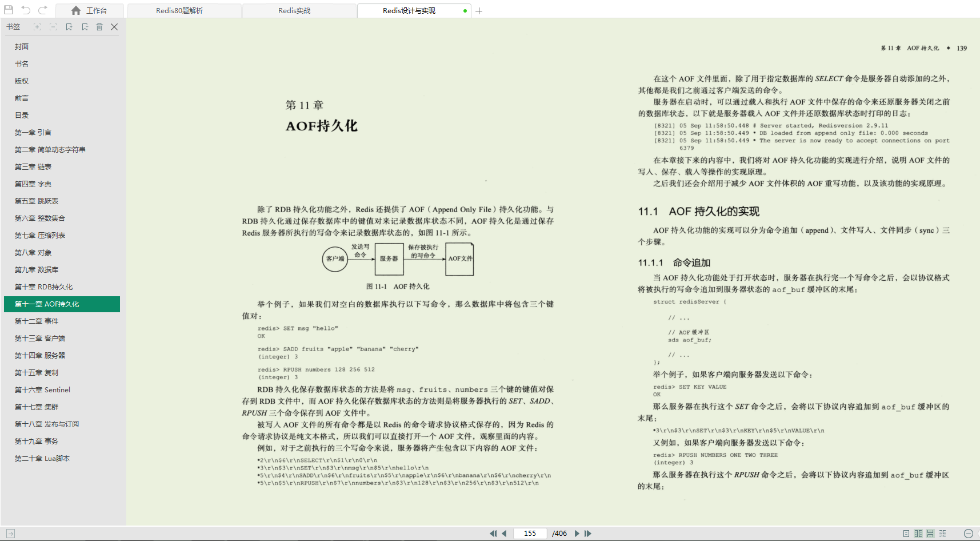Switch to two-page view icon
The width and height of the screenshot is (980, 541).
(x=918, y=534)
